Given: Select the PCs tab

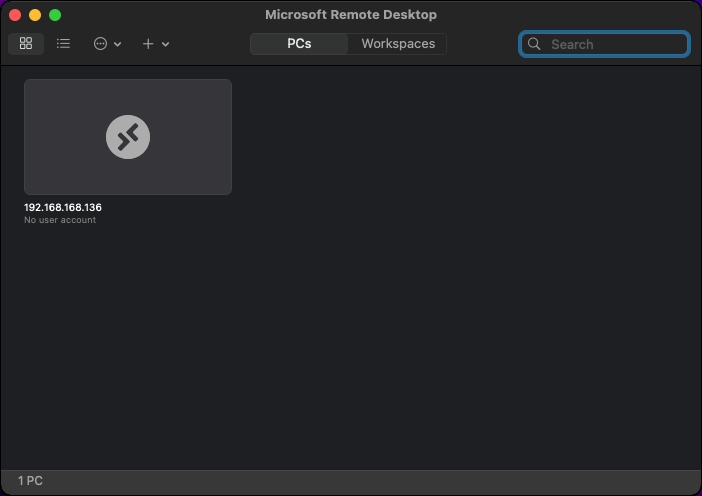Looking at the screenshot, I should 299,44.
